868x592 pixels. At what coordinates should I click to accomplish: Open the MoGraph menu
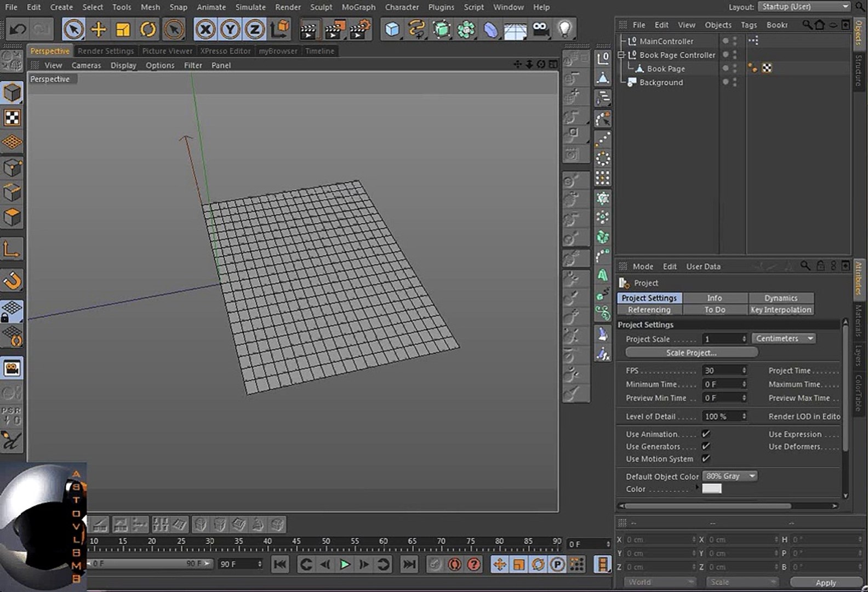(358, 7)
